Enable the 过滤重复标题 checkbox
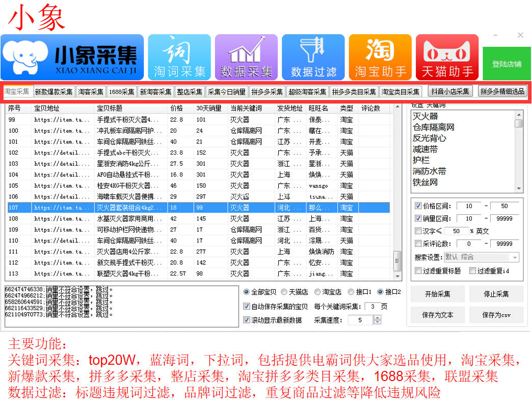This screenshot has width=532, height=403. point(418,270)
